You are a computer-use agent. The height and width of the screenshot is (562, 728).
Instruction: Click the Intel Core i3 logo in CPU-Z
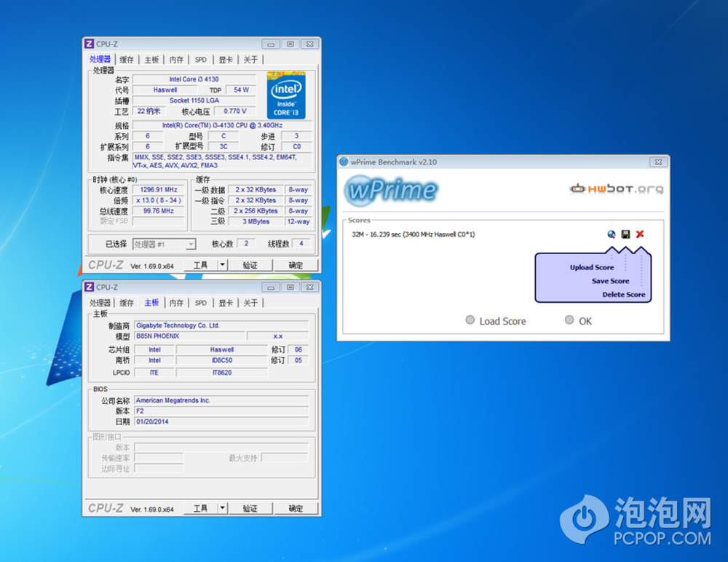pyautogui.click(x=286, y=95)
